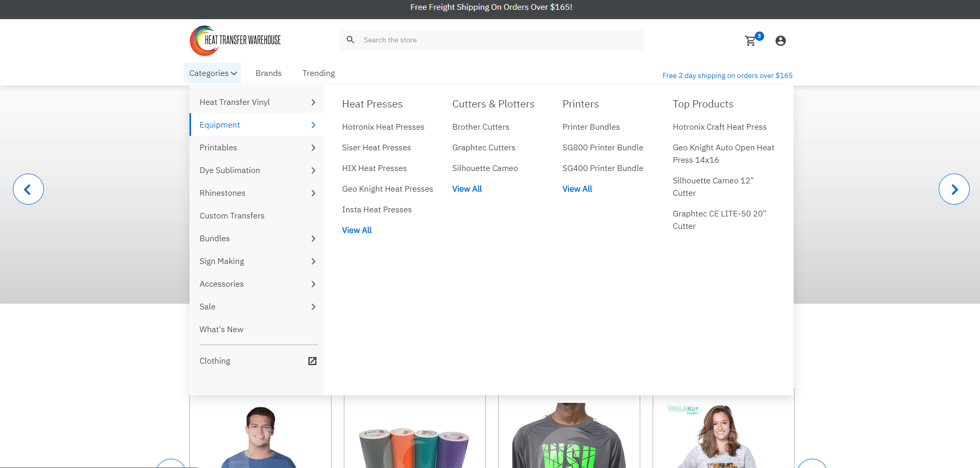This screenshot has width=980, height=468.
Task: Click Printers column heading
Action: point(581,104)
